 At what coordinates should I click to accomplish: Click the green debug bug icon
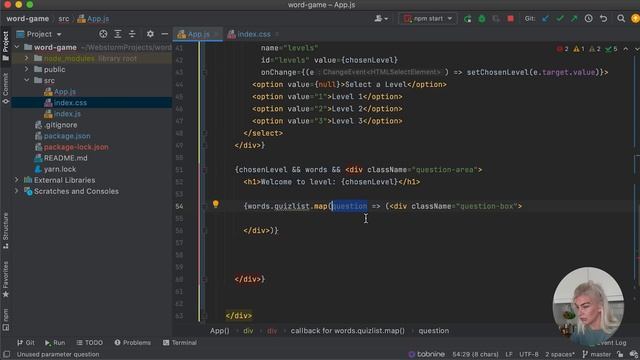coord(482,19)
